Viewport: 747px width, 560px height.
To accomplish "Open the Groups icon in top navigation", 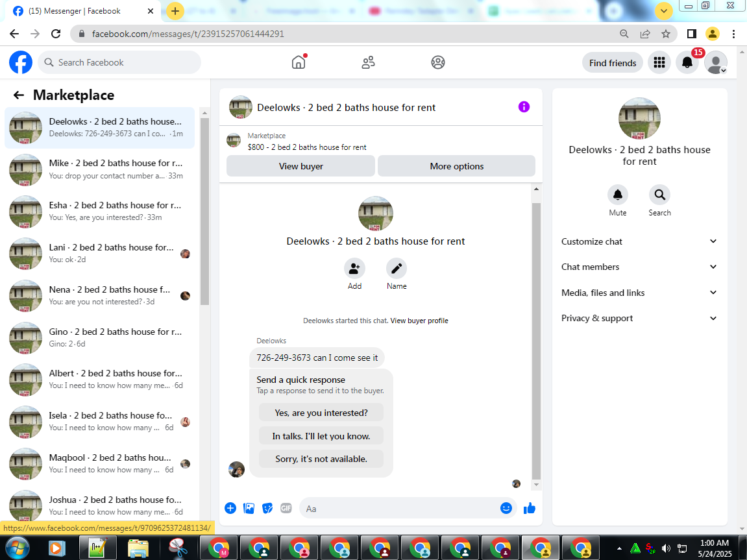I will (438, 62).
